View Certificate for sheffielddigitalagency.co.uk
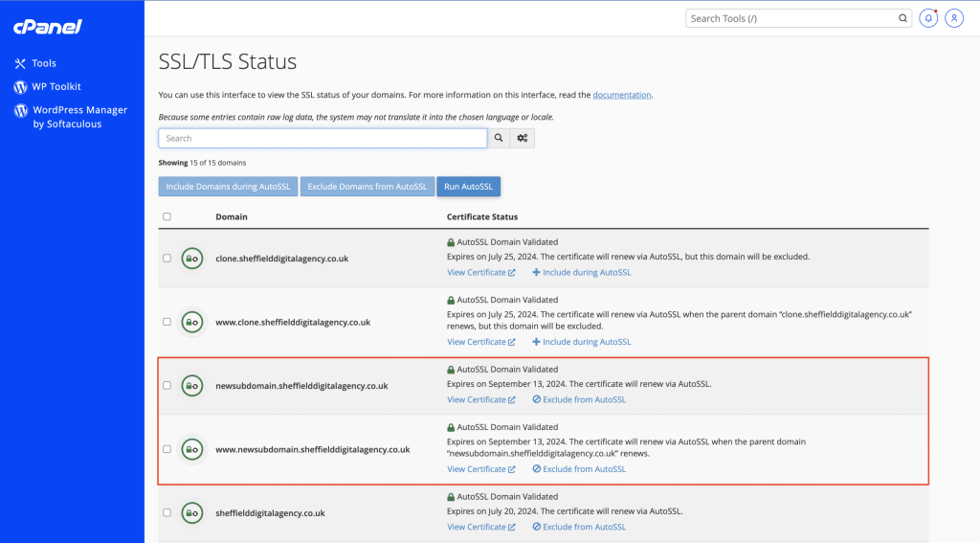Image resolution: width=980 pixels, height=543 pixels. click(480, 527)
